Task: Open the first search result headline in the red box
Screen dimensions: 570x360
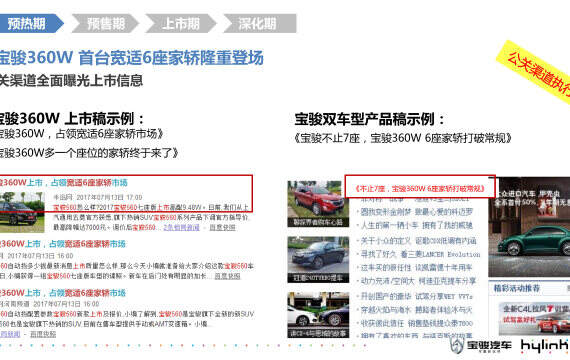Action: point(64,183)
